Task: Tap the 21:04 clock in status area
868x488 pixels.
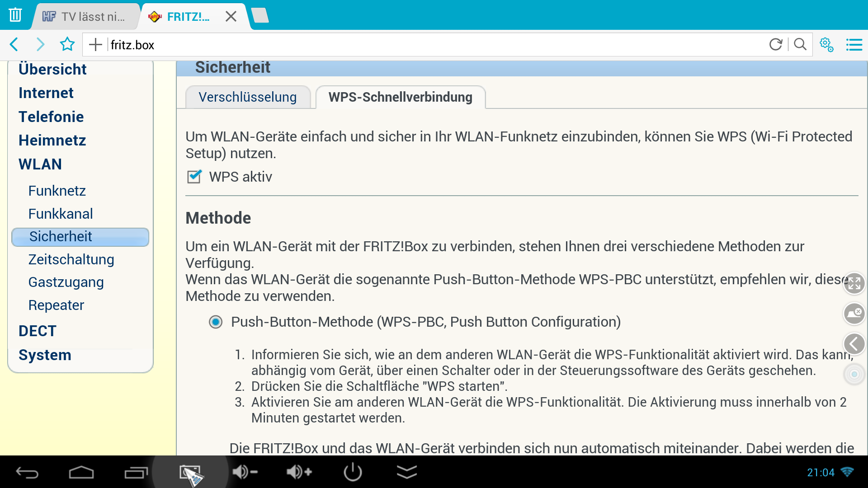Action: [x=821, y=473]
